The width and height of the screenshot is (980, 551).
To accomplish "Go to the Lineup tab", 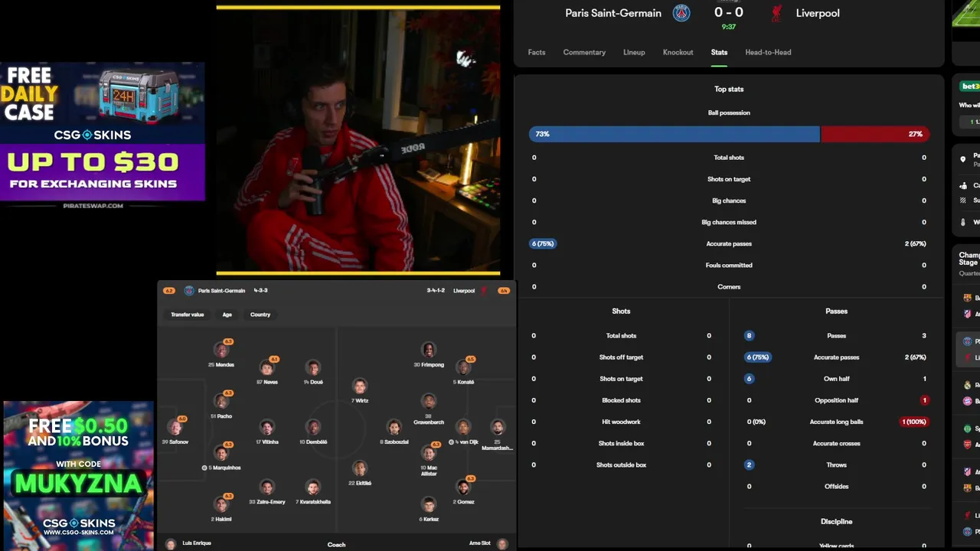I will coord(634,52).
